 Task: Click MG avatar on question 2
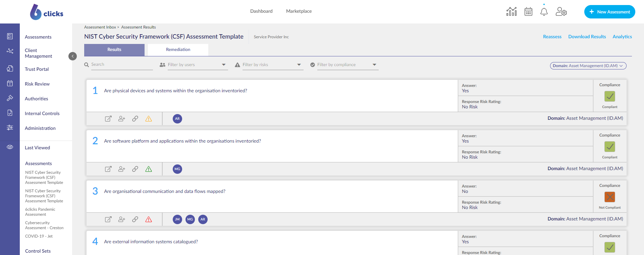177,169
